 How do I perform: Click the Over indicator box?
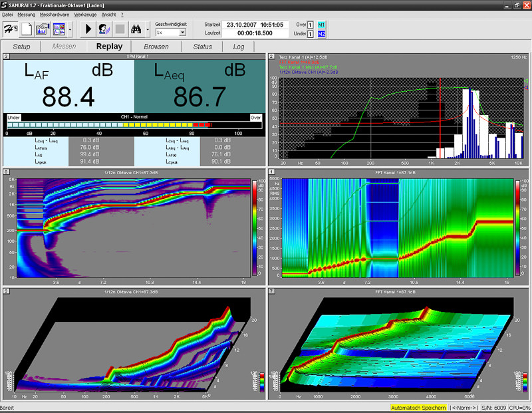click(x=310, y=25)
